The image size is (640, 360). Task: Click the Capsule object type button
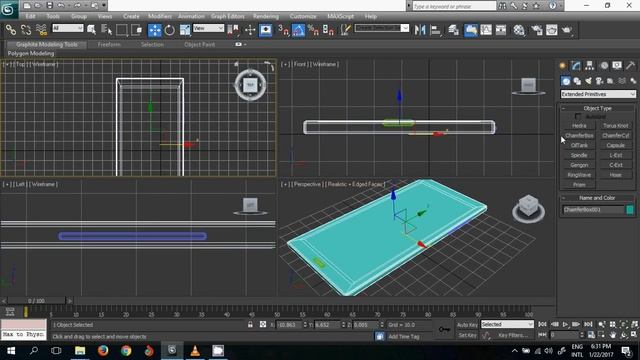[616, 145]
